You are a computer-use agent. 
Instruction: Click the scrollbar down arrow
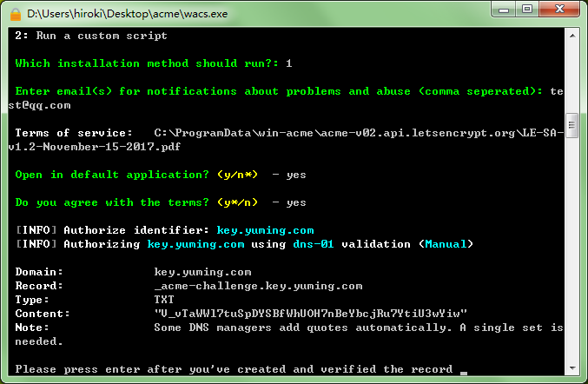(x=573, y=370)
